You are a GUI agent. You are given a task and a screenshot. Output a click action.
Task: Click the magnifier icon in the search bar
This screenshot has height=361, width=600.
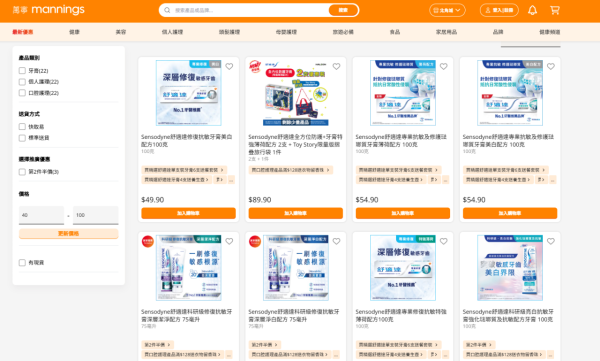[x=167, y=10]
